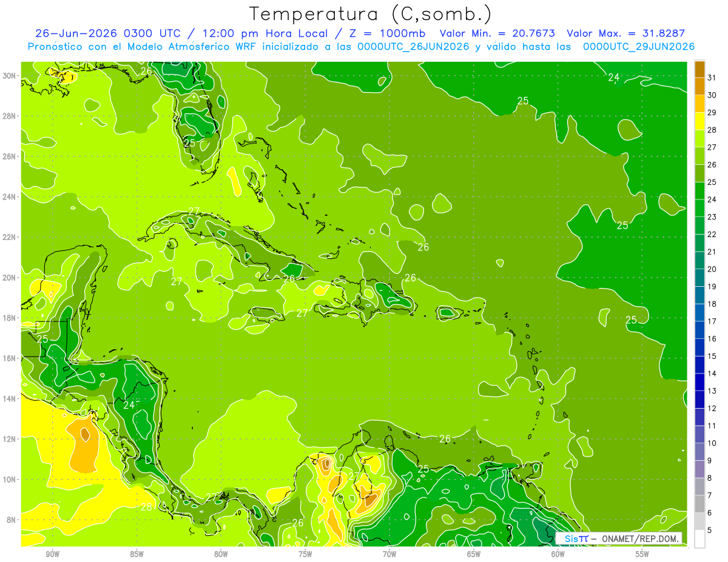Screen dimensions: 728x562
Task: Click the "Temperatura (C,somb.)" chart title
Action: click(371, 14)
